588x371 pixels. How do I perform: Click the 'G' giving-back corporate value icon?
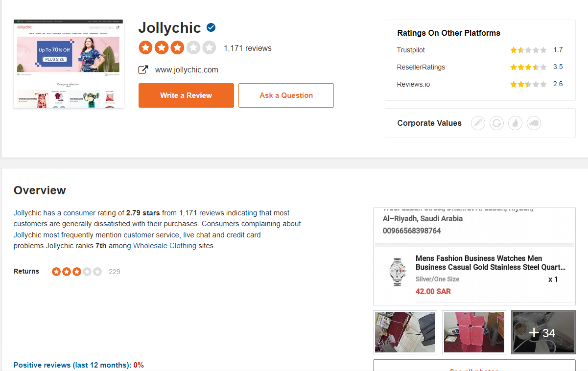pos(496,123)
